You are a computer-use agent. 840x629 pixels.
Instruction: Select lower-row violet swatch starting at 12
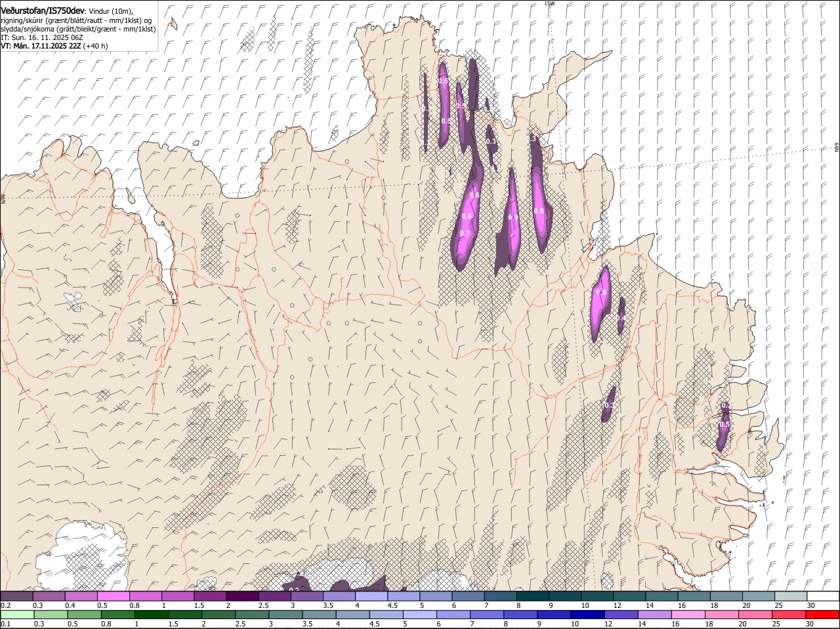pyautogui.click(x=620, y=615)
